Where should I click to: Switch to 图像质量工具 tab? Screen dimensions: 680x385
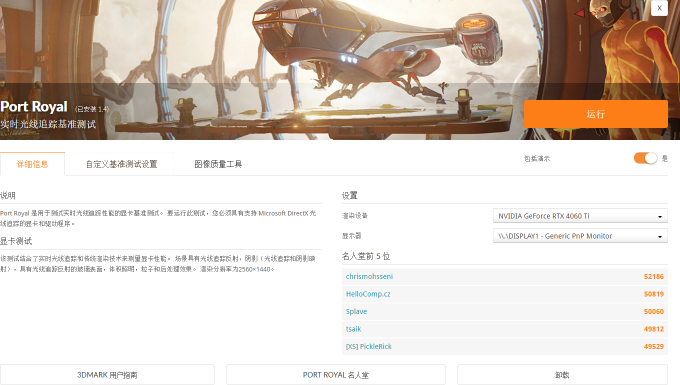coord(218,164)
